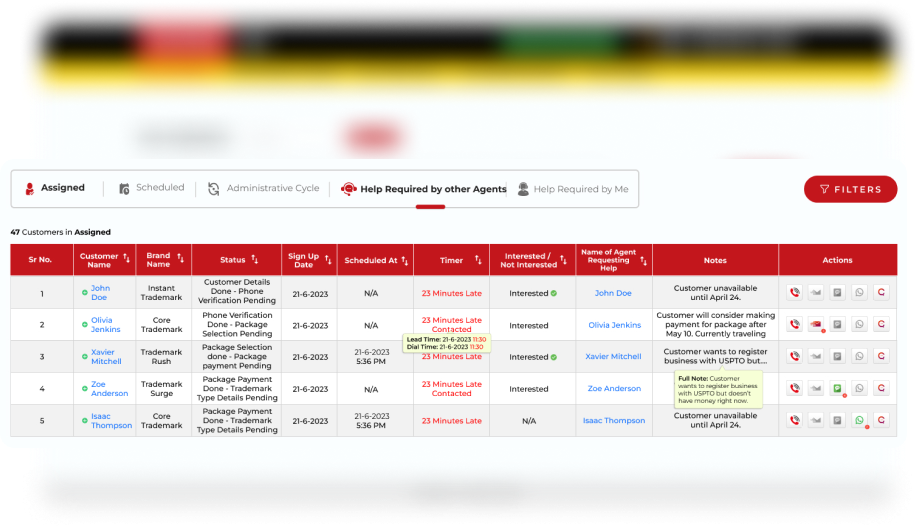Open the notes message icon in Xavier Mitchell's row
The image size is (917, 528).
[x=838, y=356]
